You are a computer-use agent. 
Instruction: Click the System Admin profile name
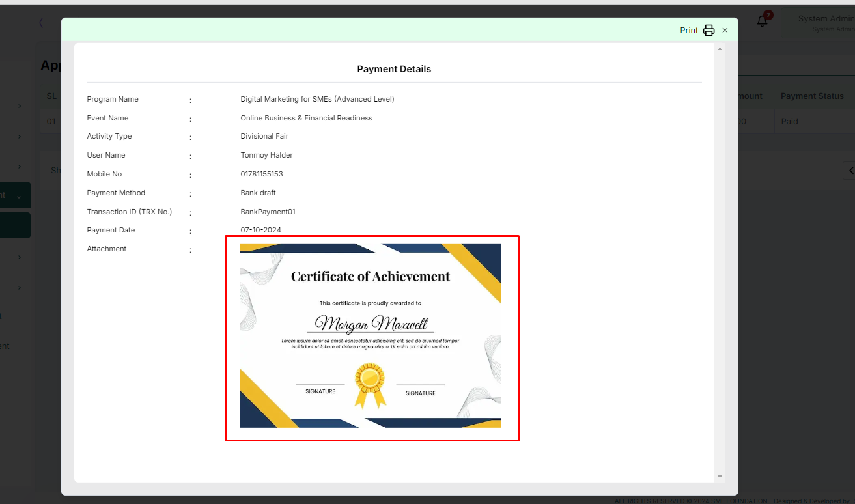[826, 19]
